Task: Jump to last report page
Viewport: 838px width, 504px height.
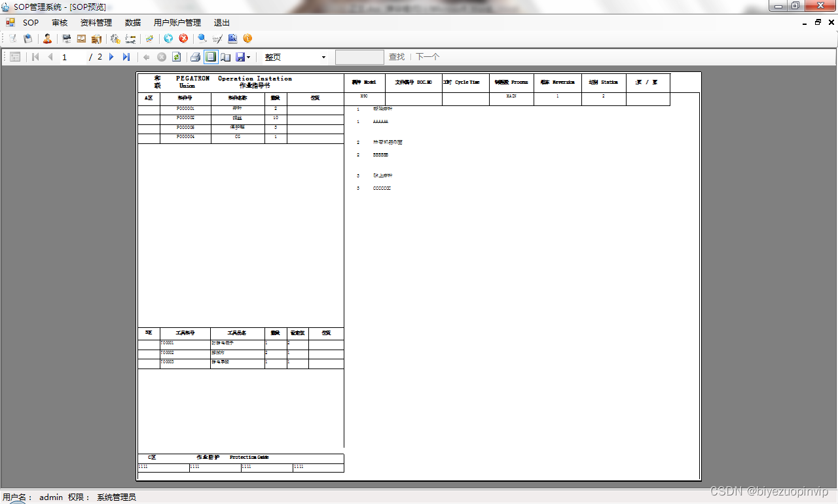Action: [126, 57]
